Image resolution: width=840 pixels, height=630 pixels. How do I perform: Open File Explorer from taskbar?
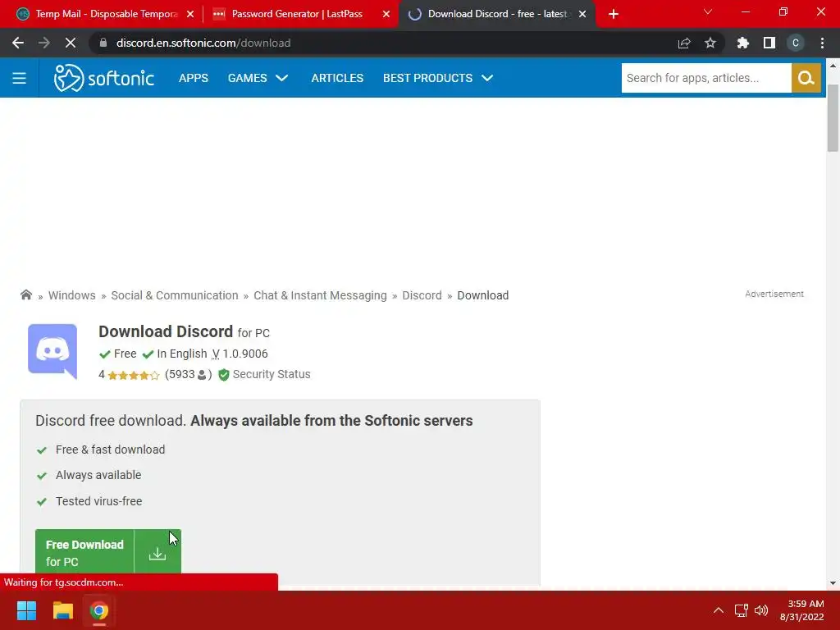pyautogui.click(x=62, y=610)
